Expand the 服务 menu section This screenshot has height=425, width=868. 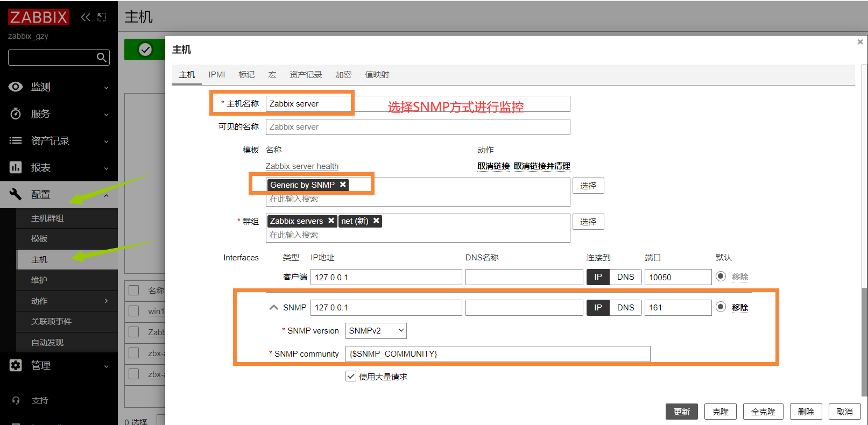pyautogui.click(x=106, y=115)
